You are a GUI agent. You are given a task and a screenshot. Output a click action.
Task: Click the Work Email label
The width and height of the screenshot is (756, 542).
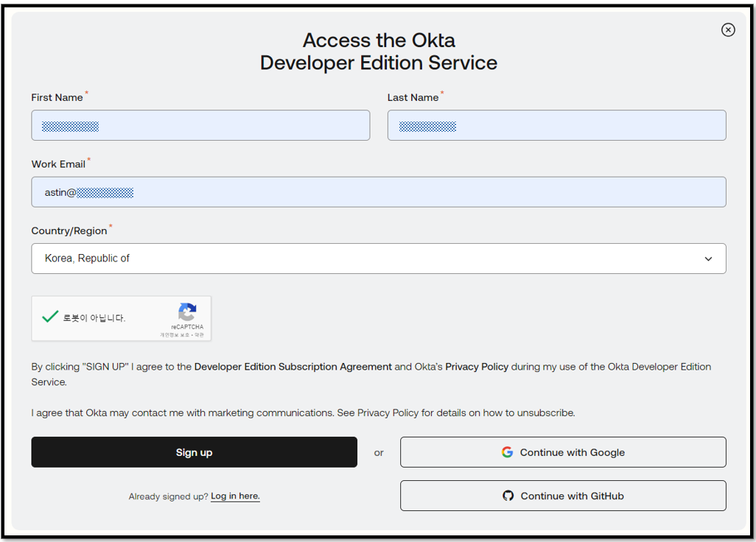(58, 163)
